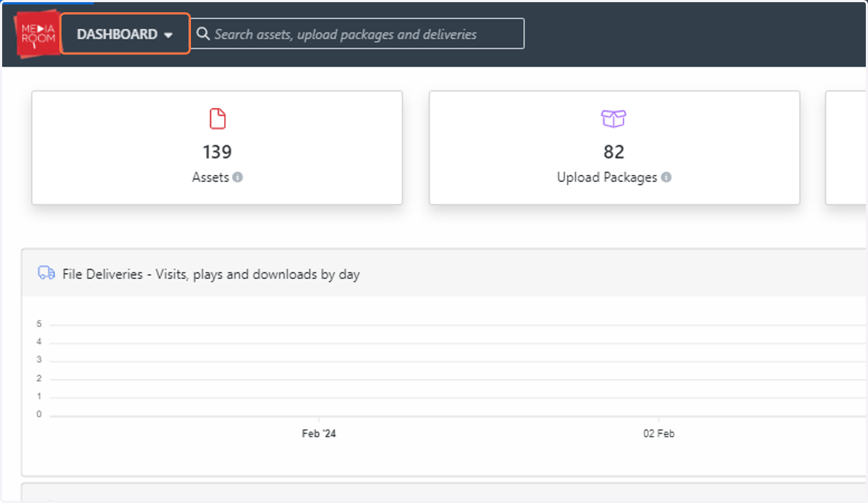Click the File Deliveries truck icon
The height and width of the screenshot is (503, 868).
point(46,273)
